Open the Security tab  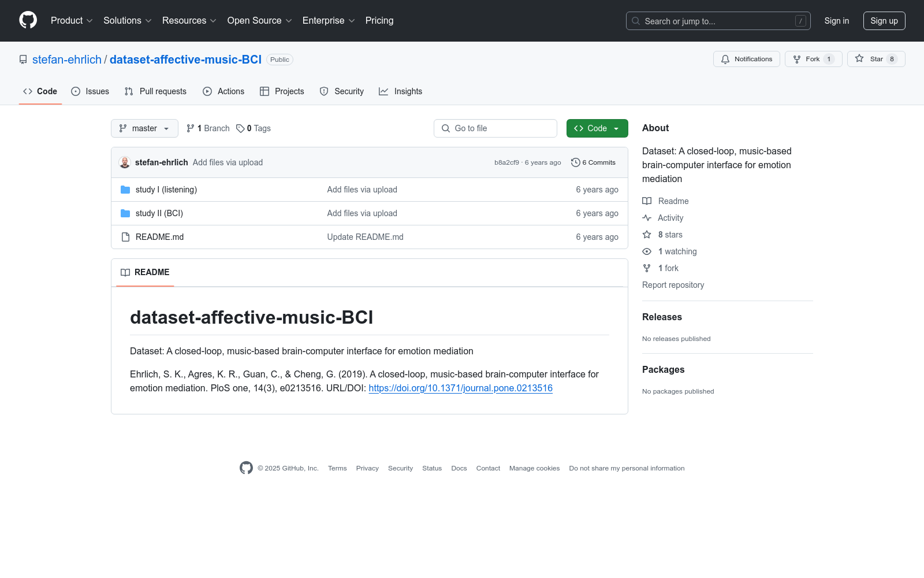[342, 91]
